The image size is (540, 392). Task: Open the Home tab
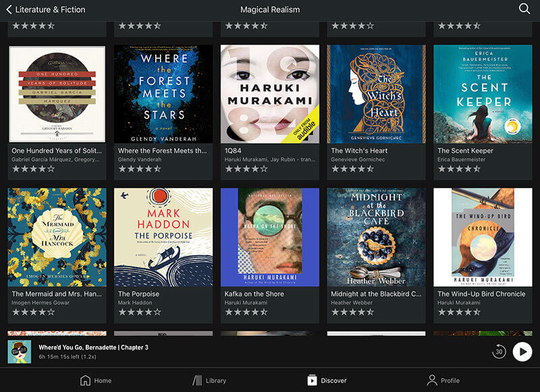[x=95, y=381]
